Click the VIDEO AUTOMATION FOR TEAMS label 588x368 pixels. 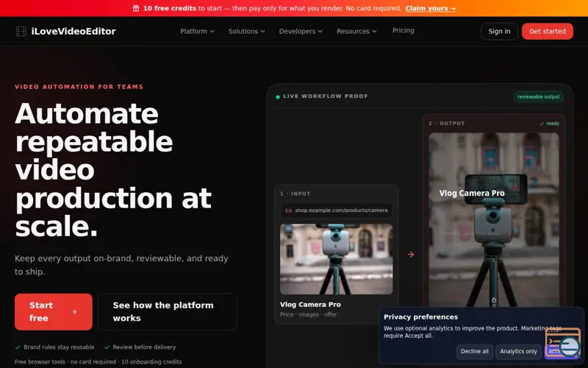click(x=79, y=87)
